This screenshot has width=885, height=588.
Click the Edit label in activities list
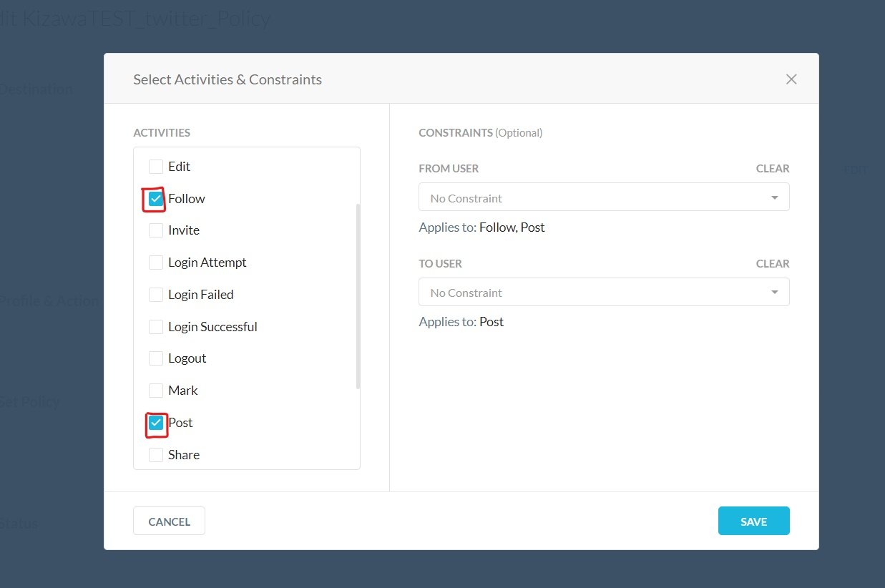180,167
